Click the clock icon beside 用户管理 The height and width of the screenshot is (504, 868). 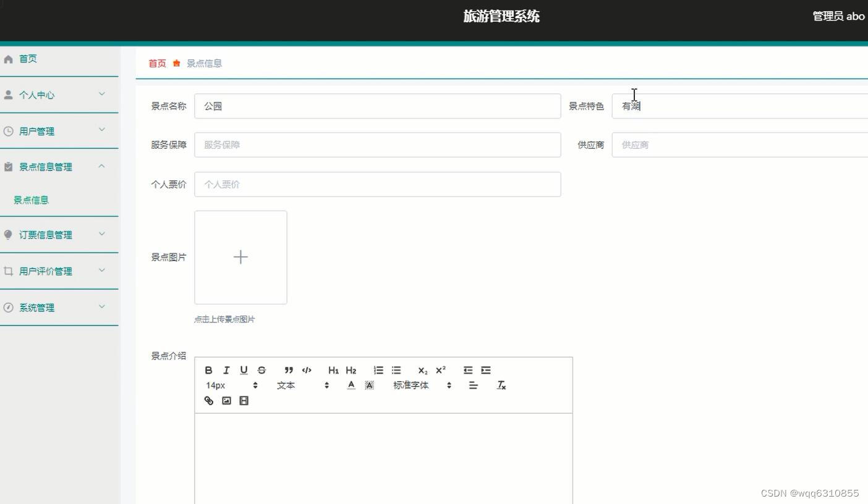tap(8, 131)
